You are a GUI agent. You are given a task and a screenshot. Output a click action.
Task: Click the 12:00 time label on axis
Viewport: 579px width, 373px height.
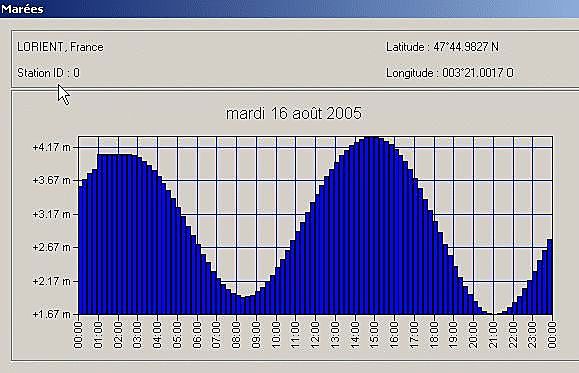click(x=315, y=335)
